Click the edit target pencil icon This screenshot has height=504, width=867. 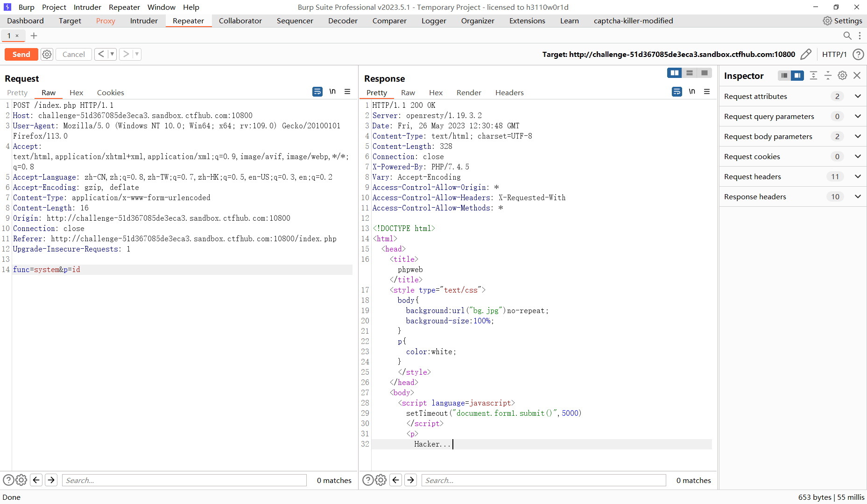coord(805,55)
